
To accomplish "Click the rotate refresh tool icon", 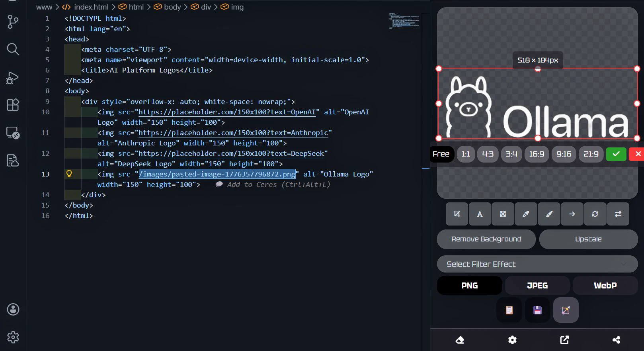I will (595, 214).
